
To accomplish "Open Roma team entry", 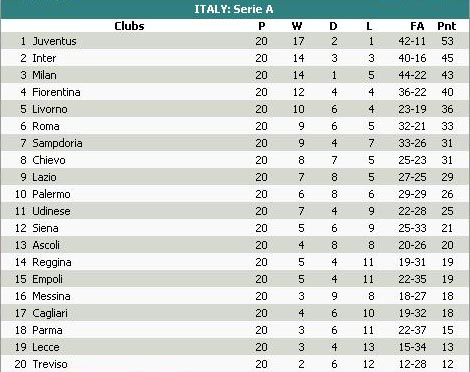I will [46, 126].
